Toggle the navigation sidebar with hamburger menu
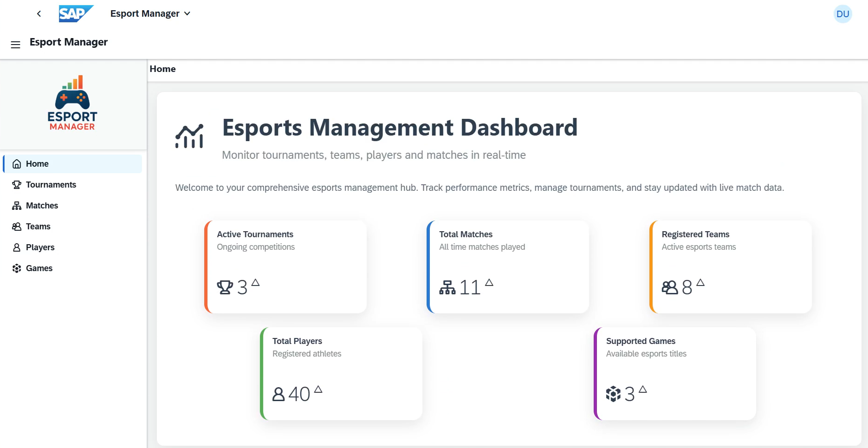 [x=15, y=44]
